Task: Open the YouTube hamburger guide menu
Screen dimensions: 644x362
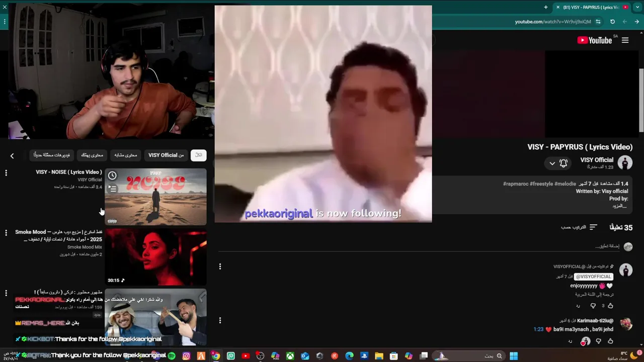Action: (625, 40)
